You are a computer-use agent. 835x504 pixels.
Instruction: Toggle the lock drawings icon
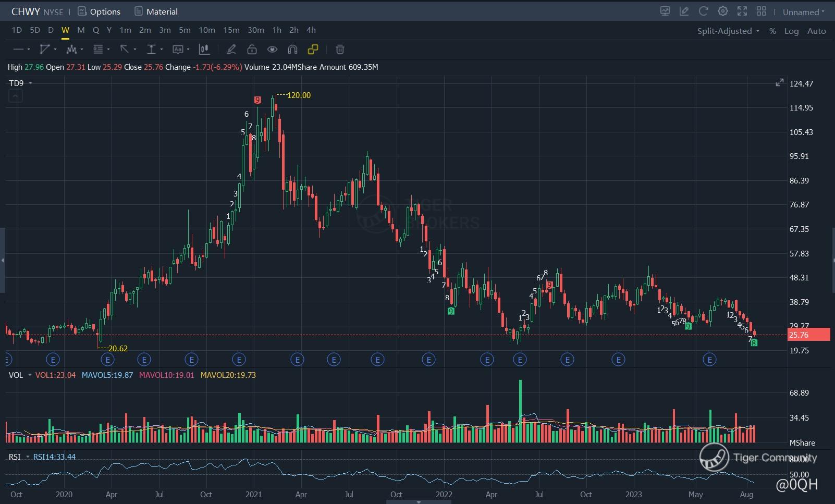point(252,50)
